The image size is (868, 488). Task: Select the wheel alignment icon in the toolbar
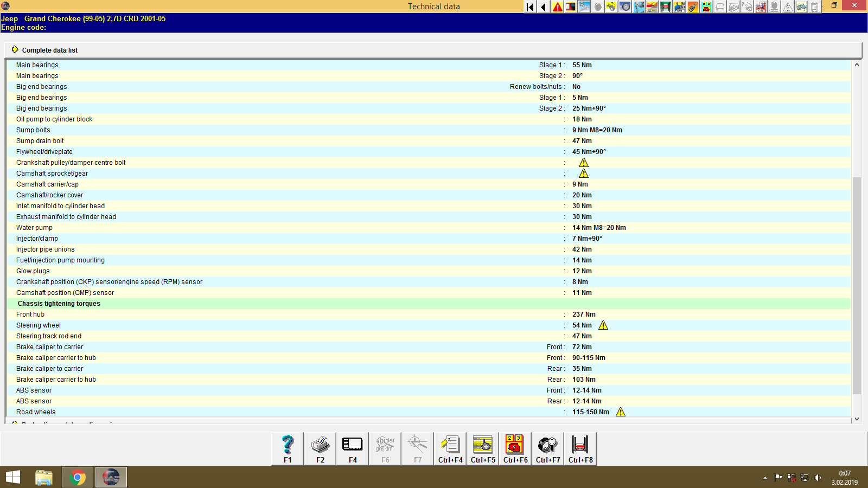(x=625, y=7)
